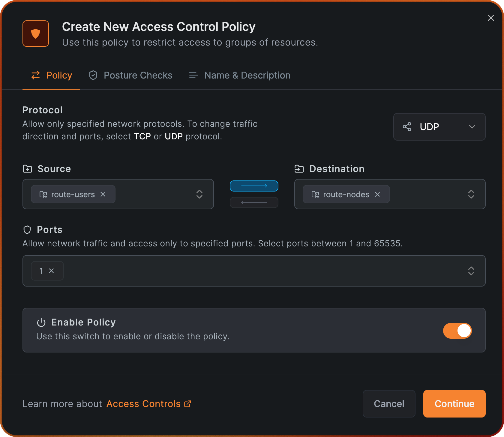Click the power icon next to Enable Policy

pos(41,323)
